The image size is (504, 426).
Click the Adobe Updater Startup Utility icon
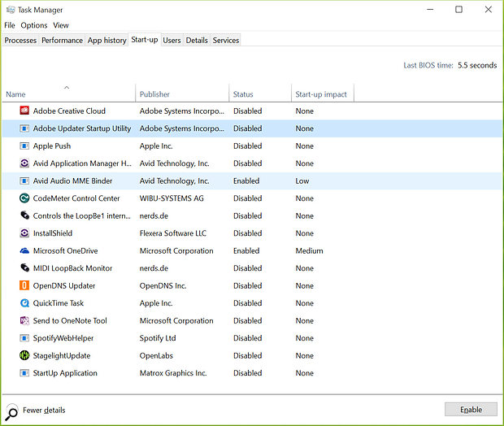click(24, 128)
